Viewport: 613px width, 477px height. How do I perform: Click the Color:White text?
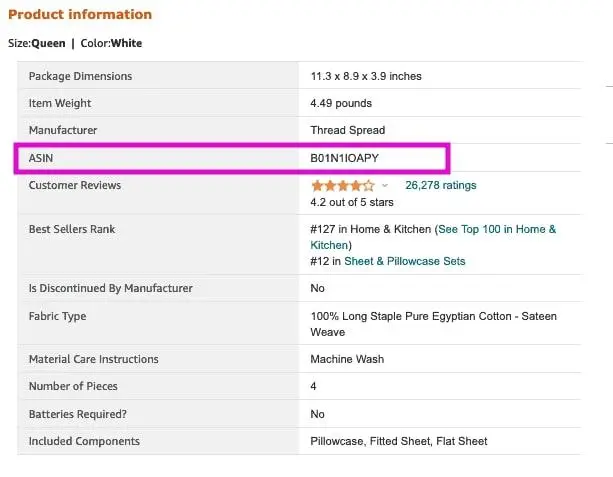tap(111, 43)
